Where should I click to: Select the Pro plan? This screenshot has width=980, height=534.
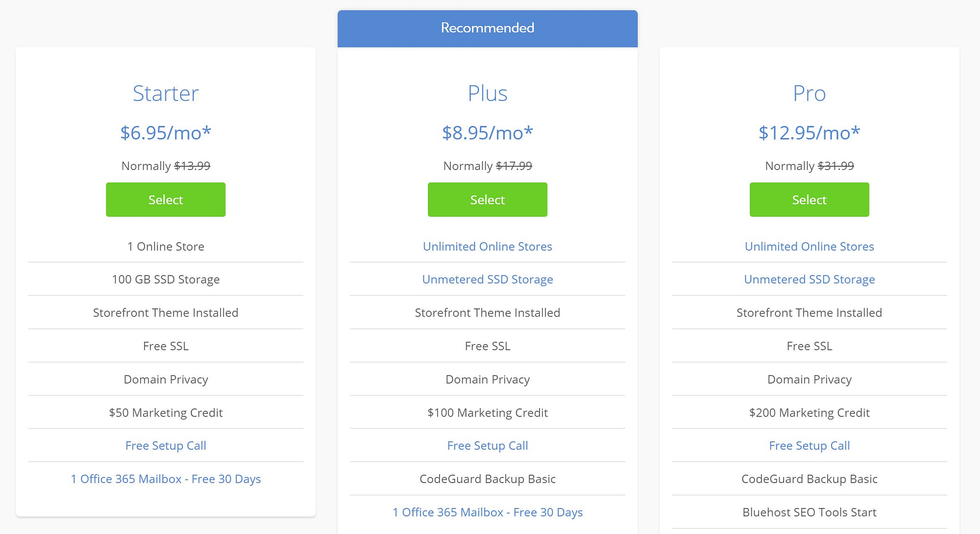coord(808,199)
